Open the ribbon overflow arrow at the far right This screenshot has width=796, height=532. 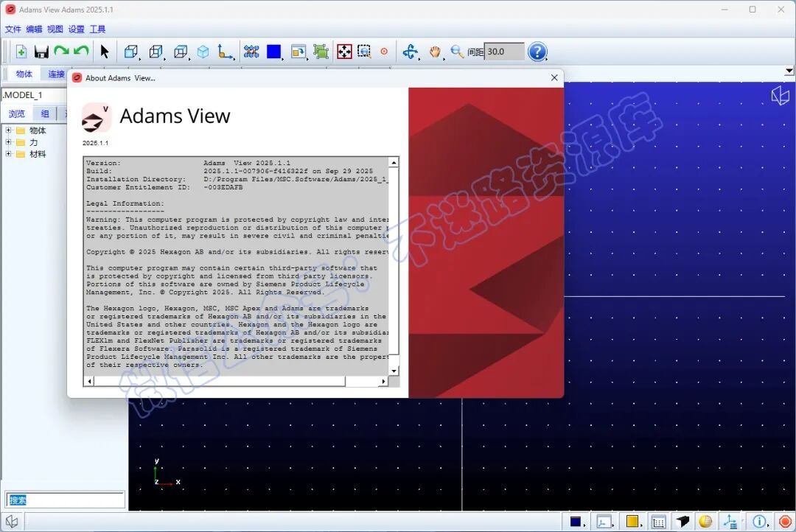(x=789, y=71)
